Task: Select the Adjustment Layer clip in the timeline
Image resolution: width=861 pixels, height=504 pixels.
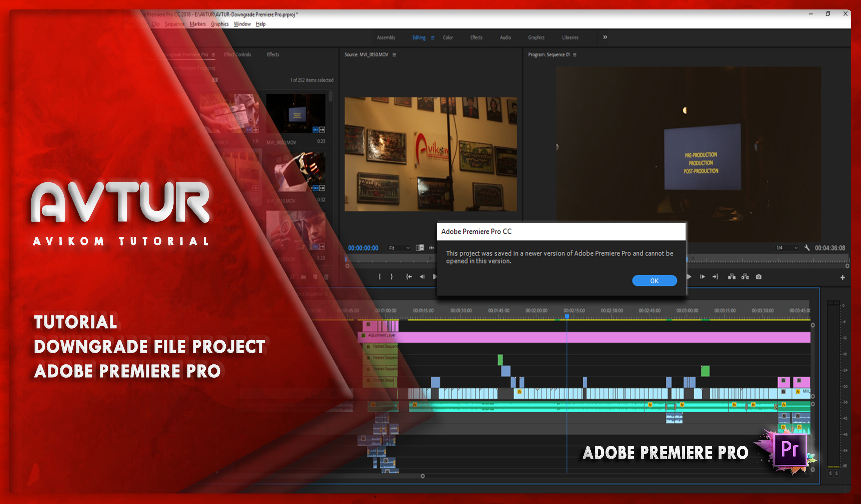Action: tap(584, 337)
